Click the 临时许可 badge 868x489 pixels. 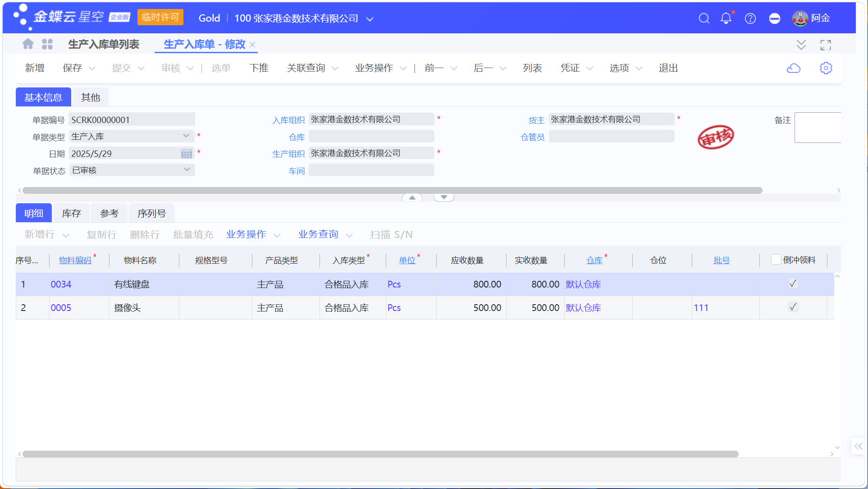(x=160, y=18)
